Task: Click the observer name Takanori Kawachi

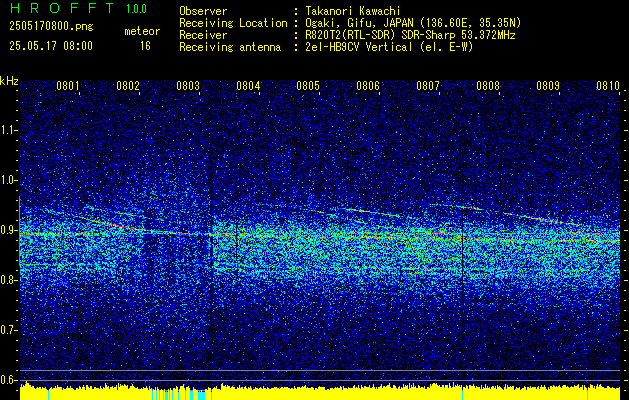Action: (x=353, y=11)
